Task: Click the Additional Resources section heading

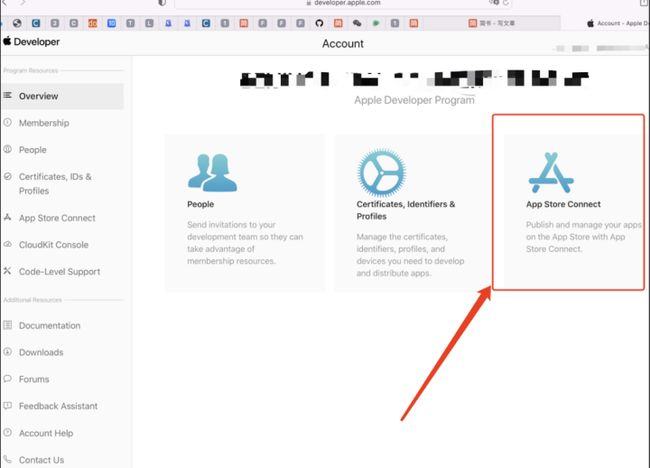Action: pos(33,300)
